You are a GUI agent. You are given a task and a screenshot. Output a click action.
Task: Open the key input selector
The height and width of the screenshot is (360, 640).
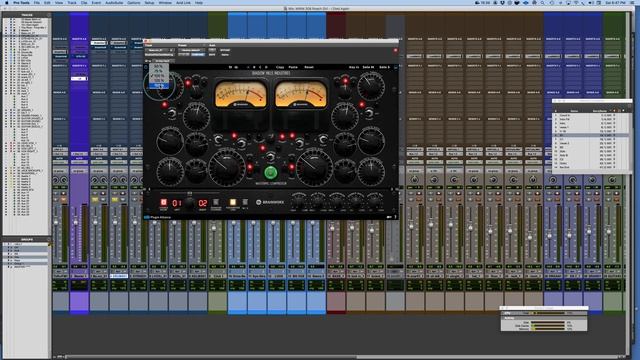(x=163, y=61)
